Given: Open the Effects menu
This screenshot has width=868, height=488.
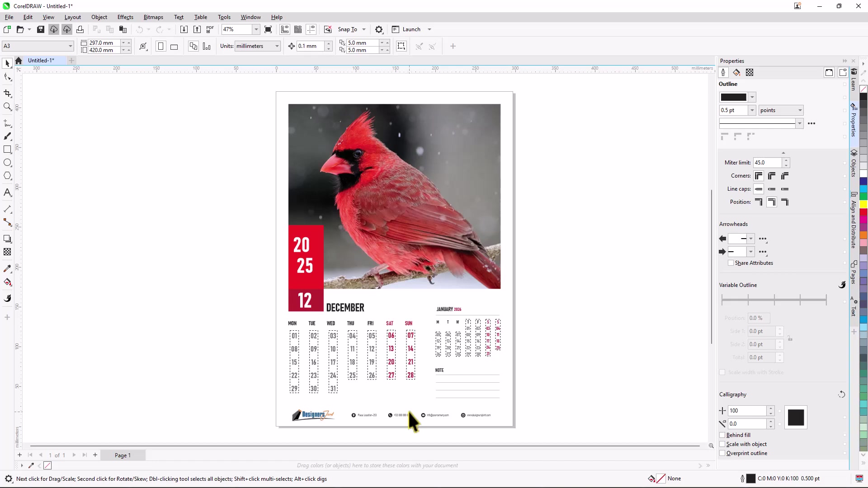Looking at the screenshot, I should [125, 17].
